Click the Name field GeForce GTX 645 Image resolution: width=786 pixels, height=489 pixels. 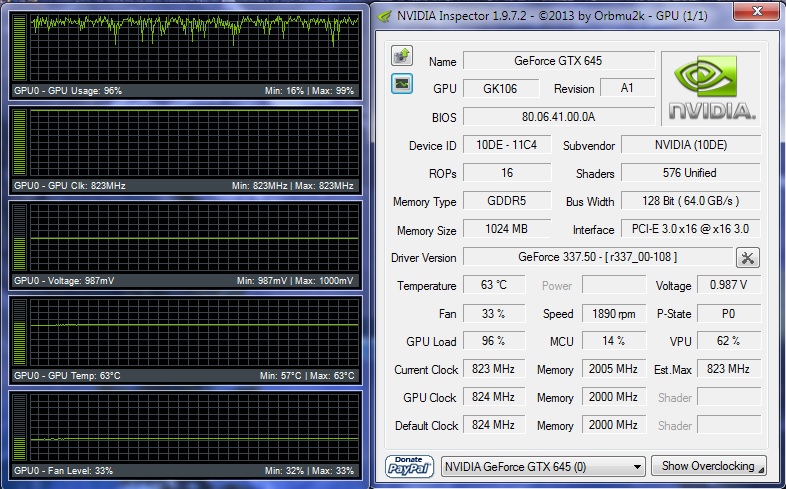(x=558, y=61)
